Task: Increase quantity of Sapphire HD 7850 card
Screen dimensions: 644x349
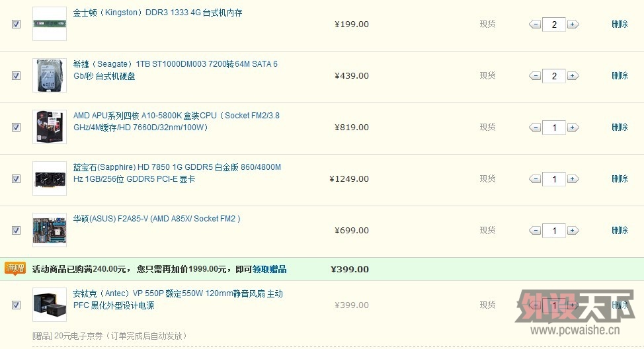Action: [x=573, y=178]
